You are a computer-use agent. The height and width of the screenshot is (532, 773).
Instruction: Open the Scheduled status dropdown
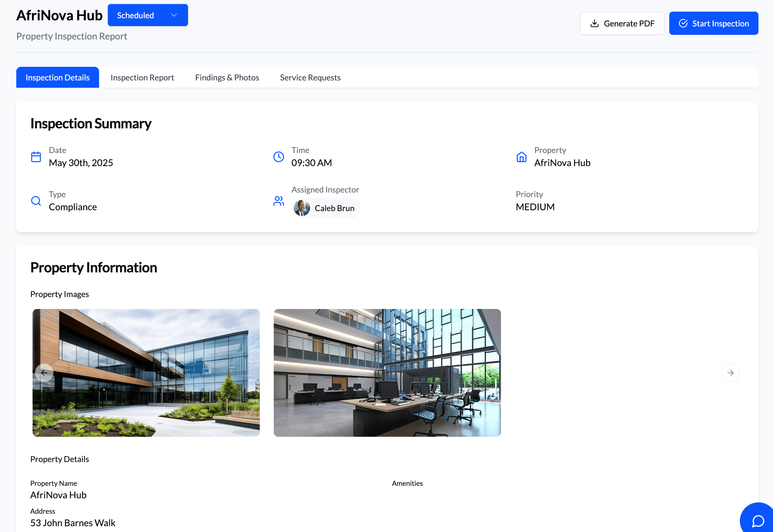148,15
